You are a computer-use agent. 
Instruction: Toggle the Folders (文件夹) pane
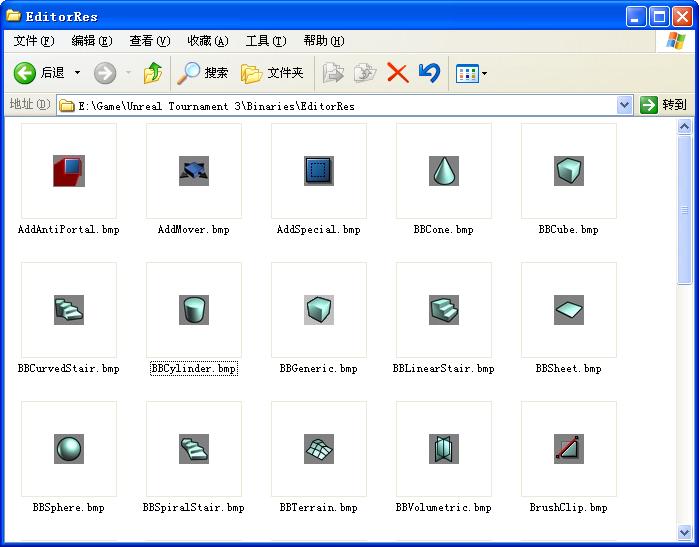click(272, 73)
